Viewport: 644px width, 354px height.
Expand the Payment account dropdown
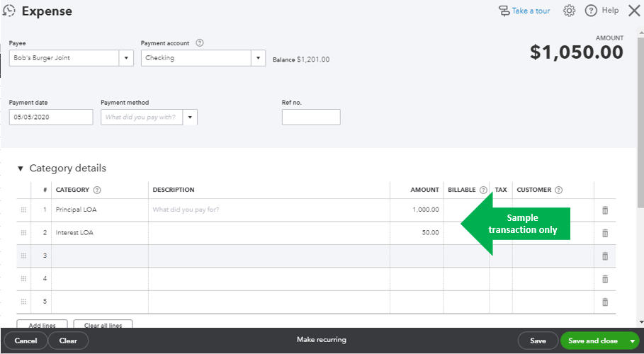(x=259, y=58)
